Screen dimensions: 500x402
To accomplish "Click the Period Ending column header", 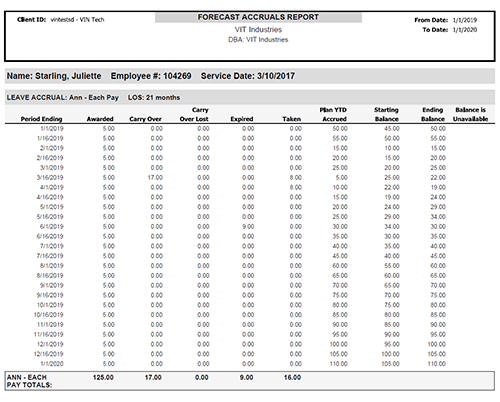I will point(41,119).
